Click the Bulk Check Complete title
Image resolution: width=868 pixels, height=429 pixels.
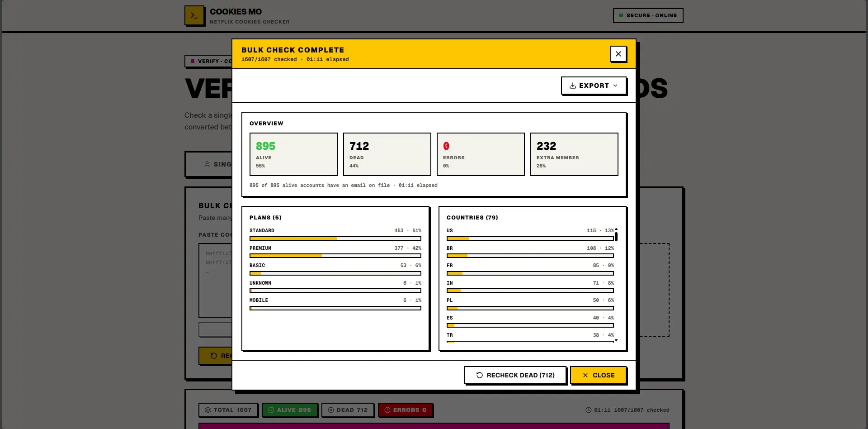coord(292,50)
